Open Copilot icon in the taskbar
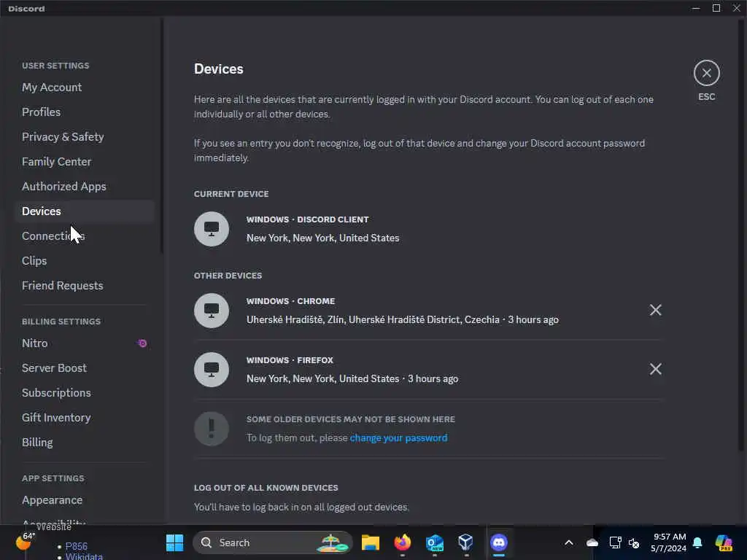The height and width of the screenshot is (560, 747). (x=724, y=542)
